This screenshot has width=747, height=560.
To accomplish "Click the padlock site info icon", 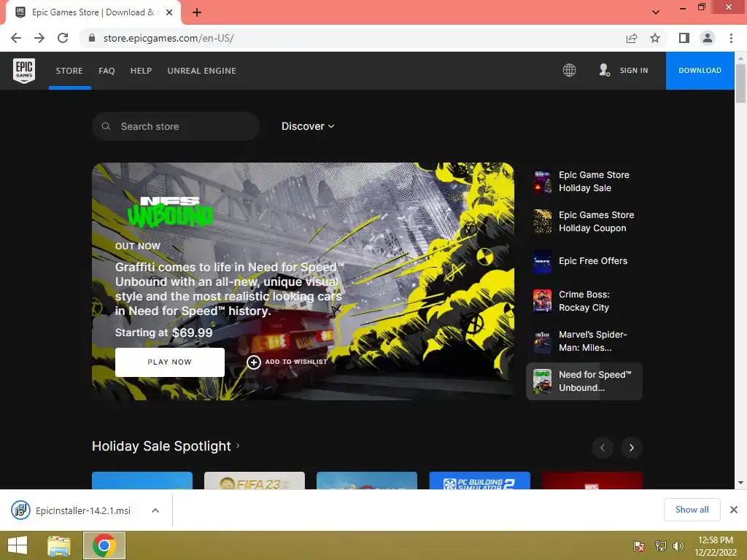I will [92, 38].
